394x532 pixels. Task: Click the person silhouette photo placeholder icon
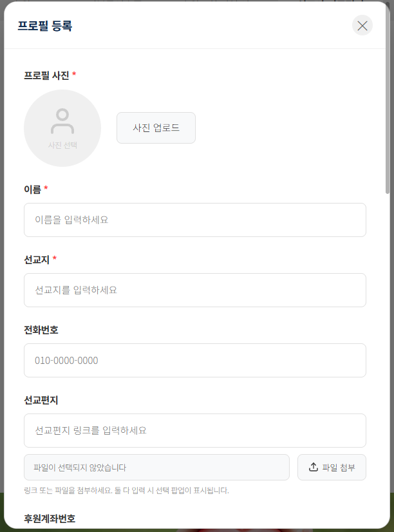pos(62,121)
